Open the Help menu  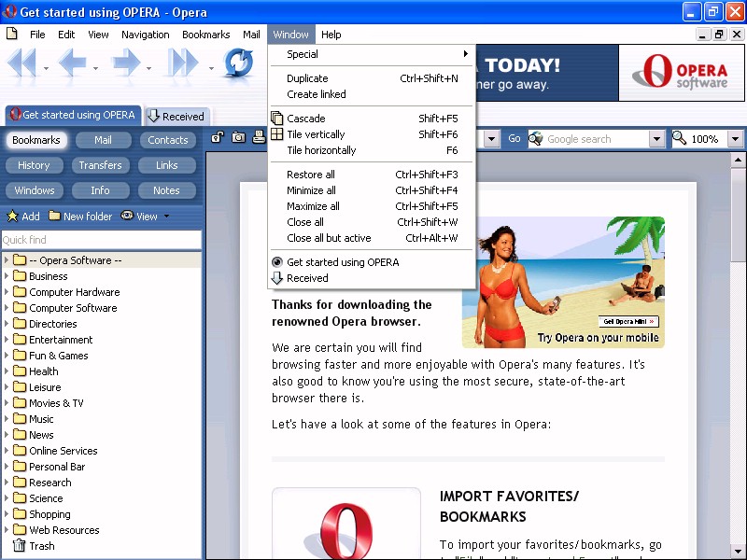pos(331,35)
